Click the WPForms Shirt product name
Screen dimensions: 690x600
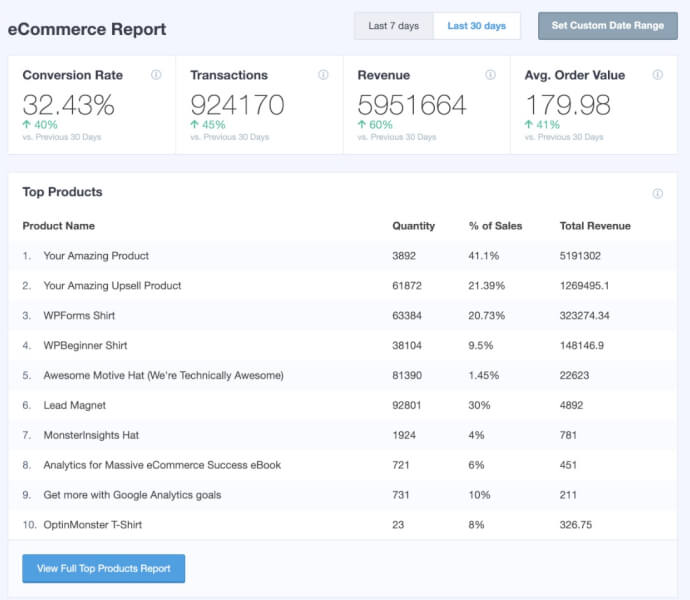tap(79, 316)
